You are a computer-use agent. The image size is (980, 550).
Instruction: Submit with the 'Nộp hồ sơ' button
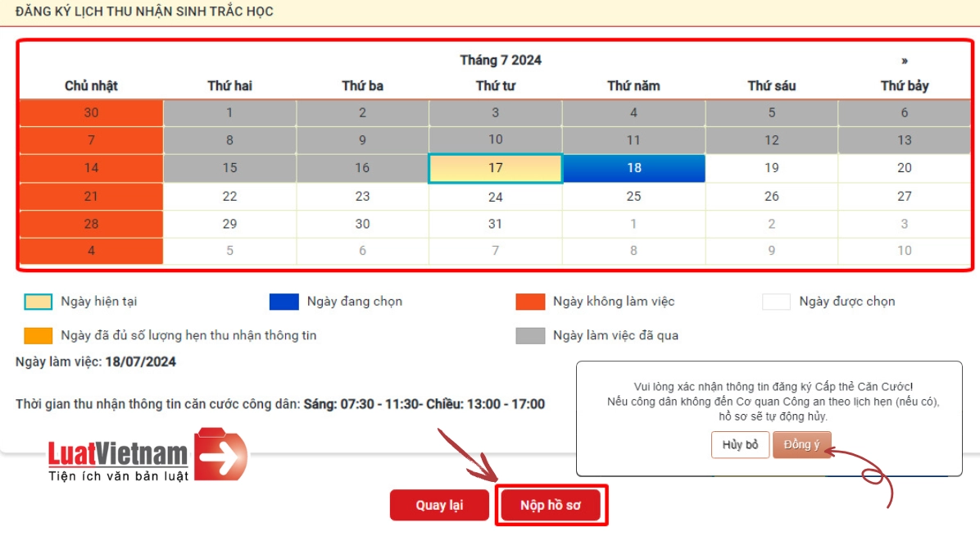click(x=551, y=505)
